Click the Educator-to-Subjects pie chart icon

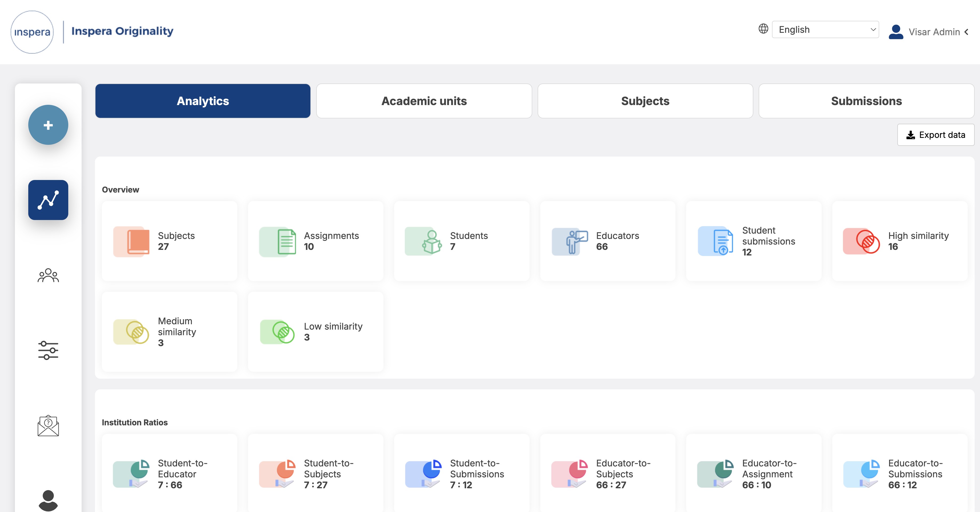[x=570, y=474]
